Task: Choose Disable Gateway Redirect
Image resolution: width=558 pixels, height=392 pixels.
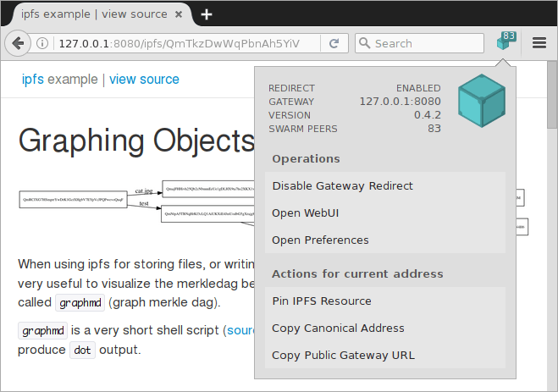Action: point(385,185)
